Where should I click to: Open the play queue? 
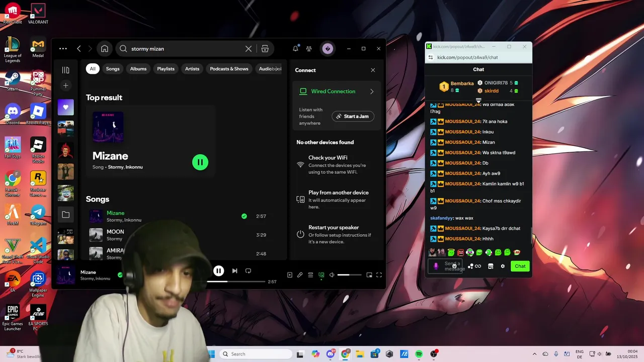click(310, 275)
